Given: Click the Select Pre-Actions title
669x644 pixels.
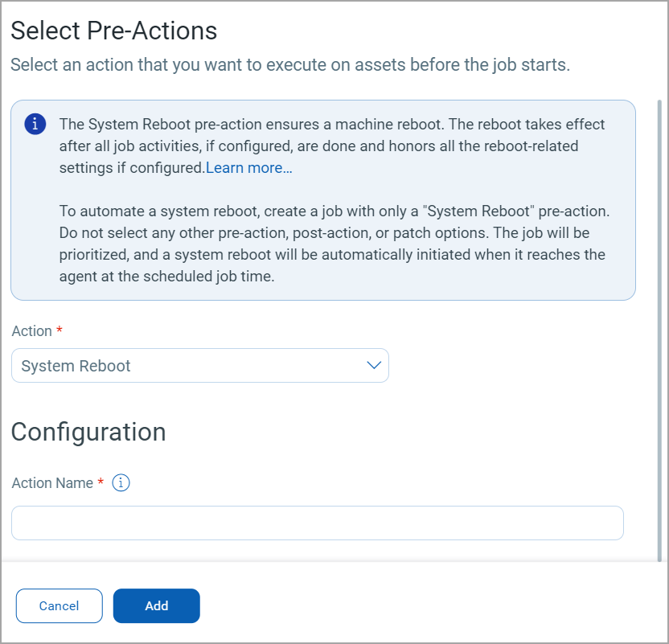Looking at the screenshot, I should (x=113, y=31).
